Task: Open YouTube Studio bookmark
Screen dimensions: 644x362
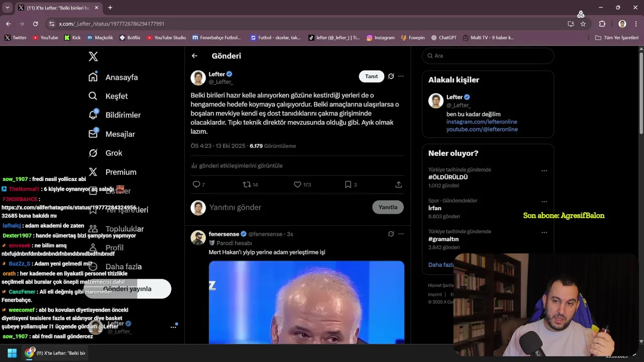Action: (x=167, y=38)
